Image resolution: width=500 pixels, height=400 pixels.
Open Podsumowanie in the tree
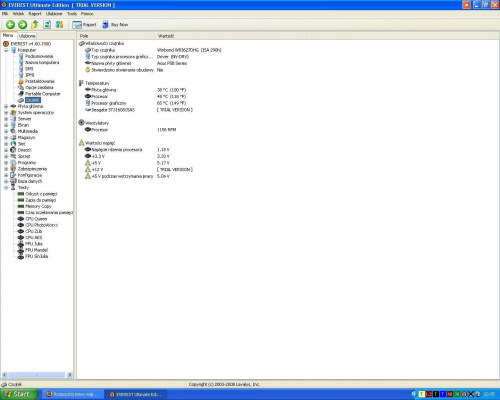(39, 56)
